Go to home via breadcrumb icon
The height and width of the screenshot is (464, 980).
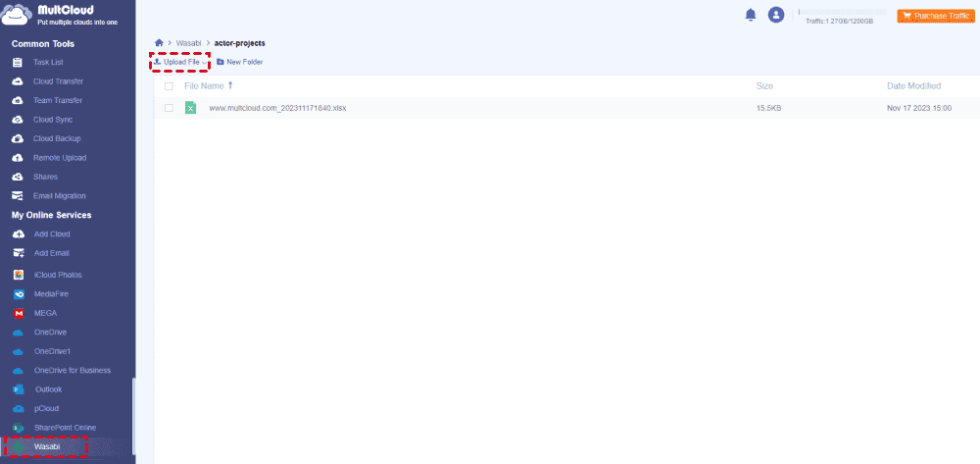click(x=159, y=43)
